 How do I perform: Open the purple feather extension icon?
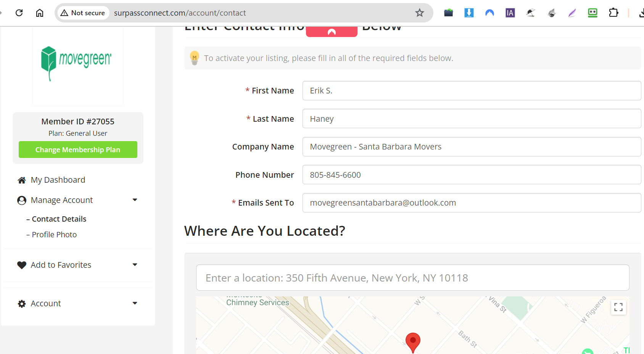click(x=572, y=13)
